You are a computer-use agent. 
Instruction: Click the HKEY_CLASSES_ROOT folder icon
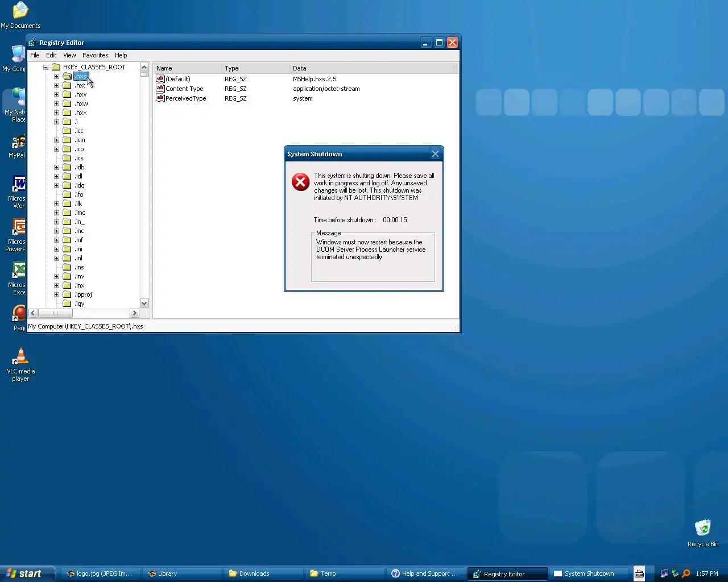pos(56,66)
